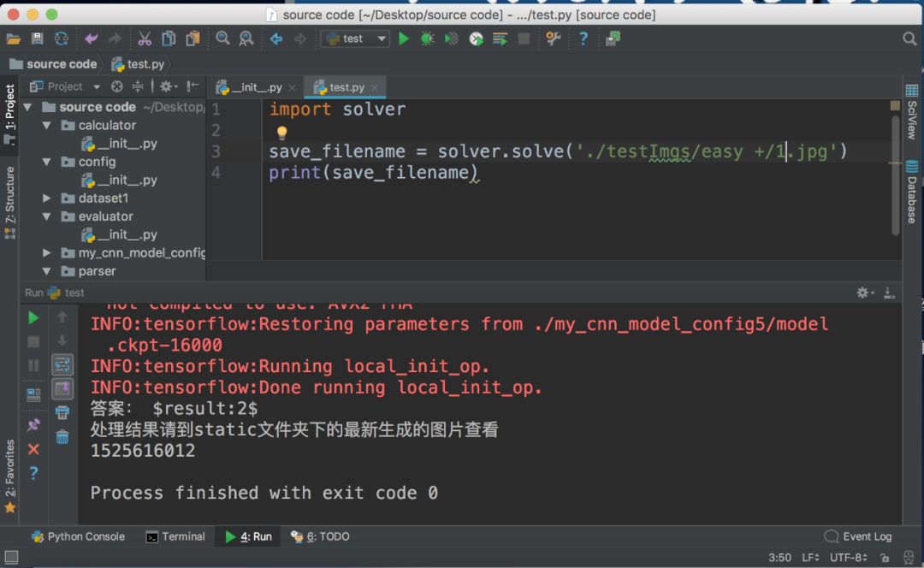The image size is (924, 568).
Task: Open the Event Log
Action: 858,536
